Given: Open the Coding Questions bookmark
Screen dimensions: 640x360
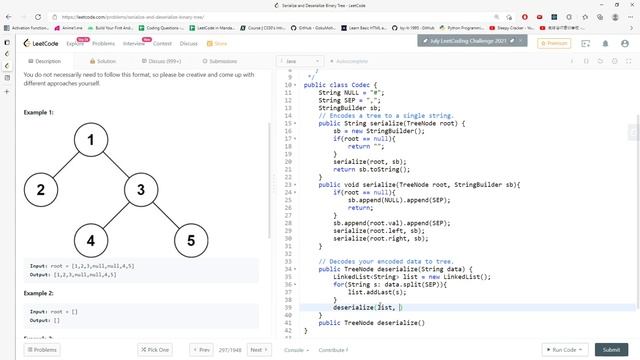Looking at the screenshot, I should click(161, 28).
